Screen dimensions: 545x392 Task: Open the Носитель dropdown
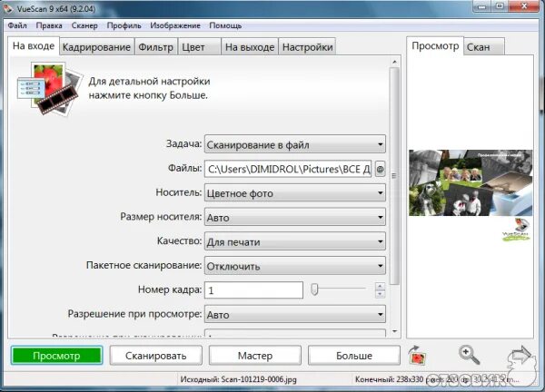[295, 193]
